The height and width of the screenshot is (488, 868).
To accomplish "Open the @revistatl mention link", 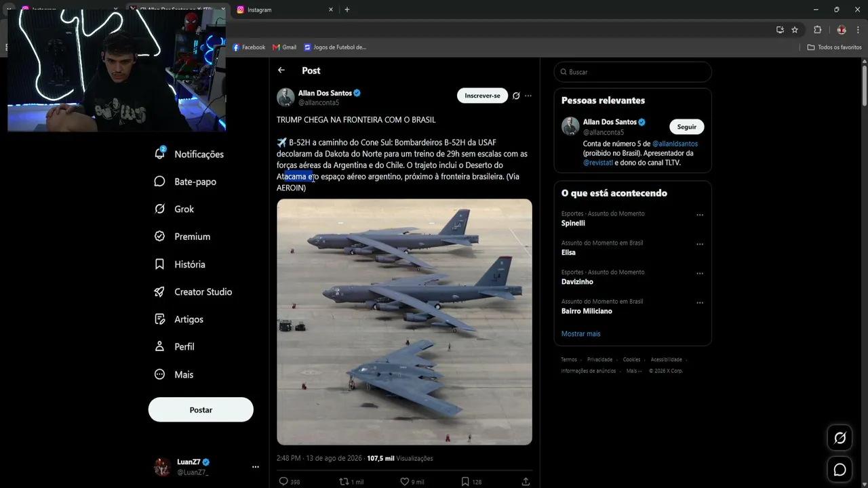I will (x=598, y=163).
